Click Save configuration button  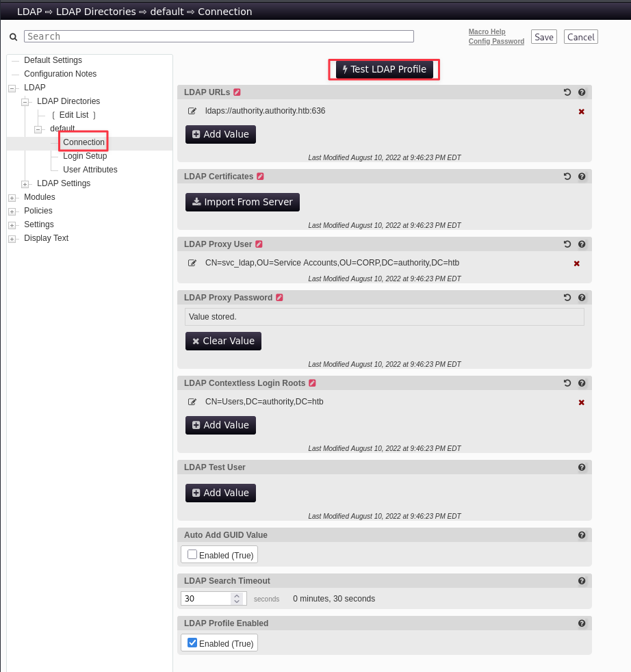tap(543, 37)
